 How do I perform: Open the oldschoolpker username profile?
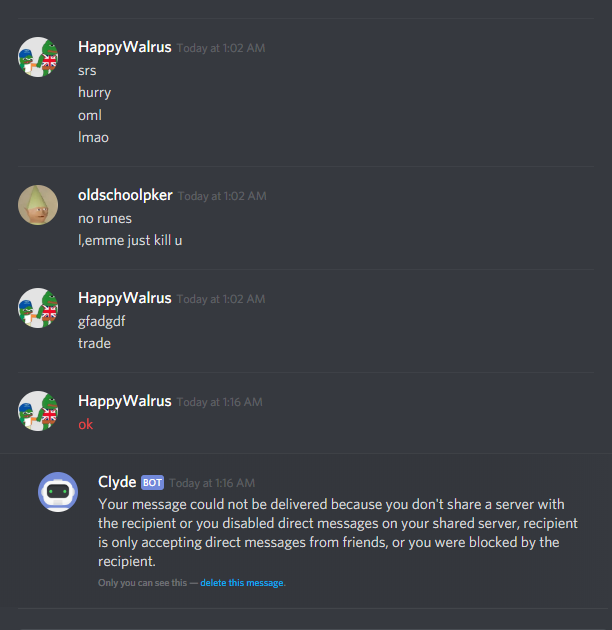(125, 195)
